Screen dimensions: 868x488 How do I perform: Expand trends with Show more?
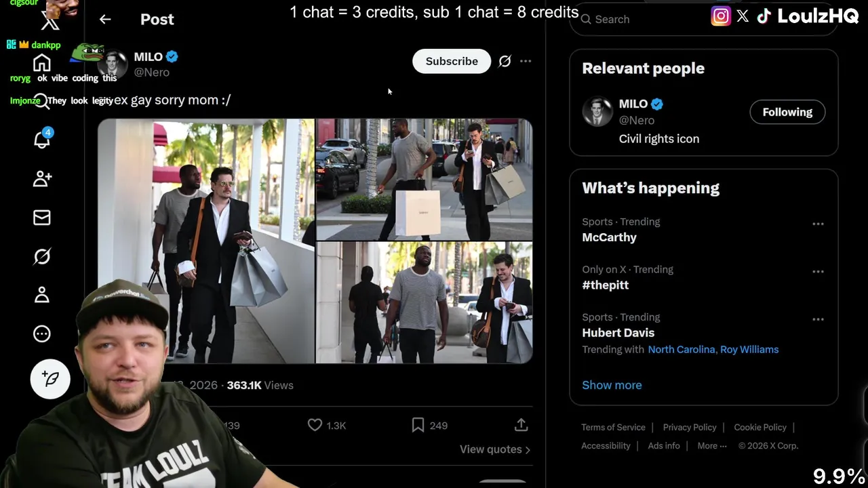click(612, 385)
